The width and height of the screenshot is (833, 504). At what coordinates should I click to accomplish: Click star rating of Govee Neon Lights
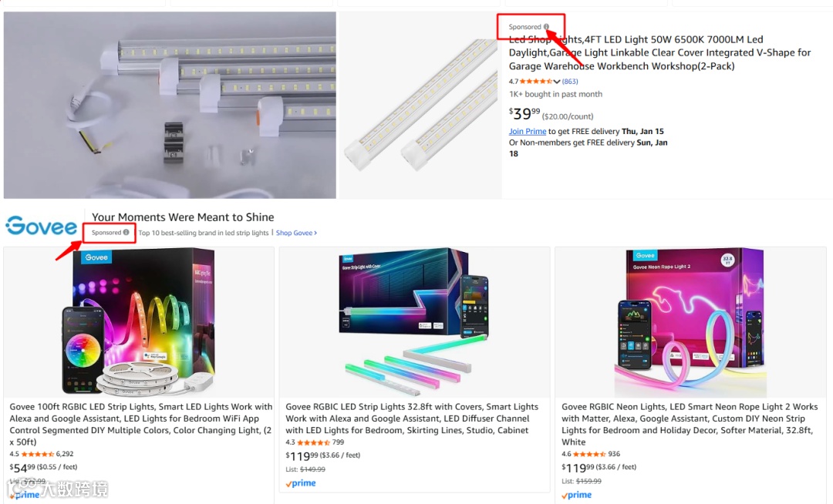pyautogui.click(x=589, y=454)
